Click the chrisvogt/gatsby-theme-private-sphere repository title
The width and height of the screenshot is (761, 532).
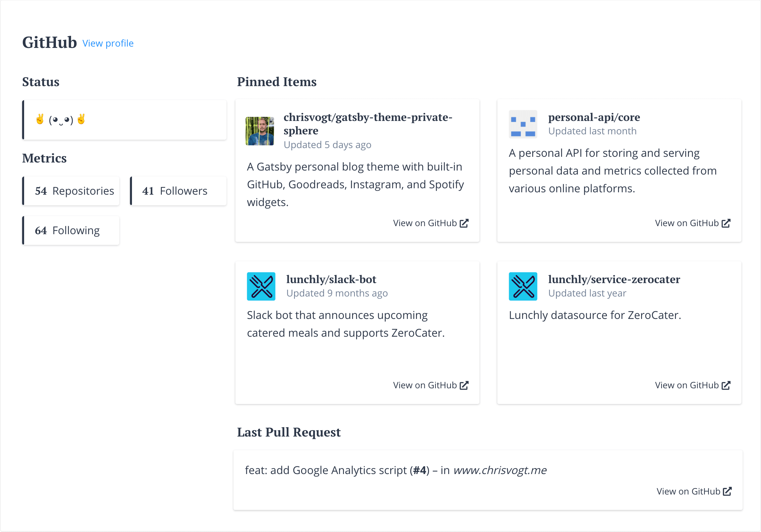[x=368, y=124]
